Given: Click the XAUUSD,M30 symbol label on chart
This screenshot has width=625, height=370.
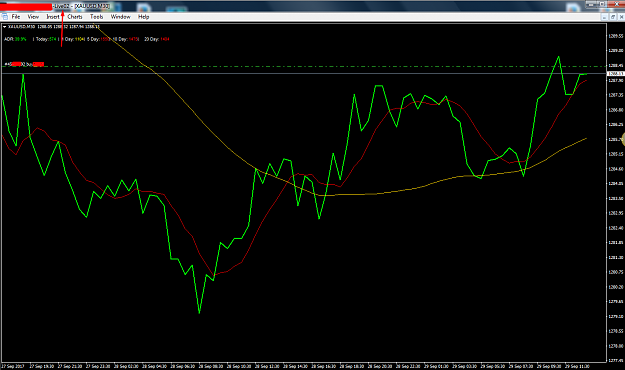Looking at the screenshot, I should [x=22, y=27].
